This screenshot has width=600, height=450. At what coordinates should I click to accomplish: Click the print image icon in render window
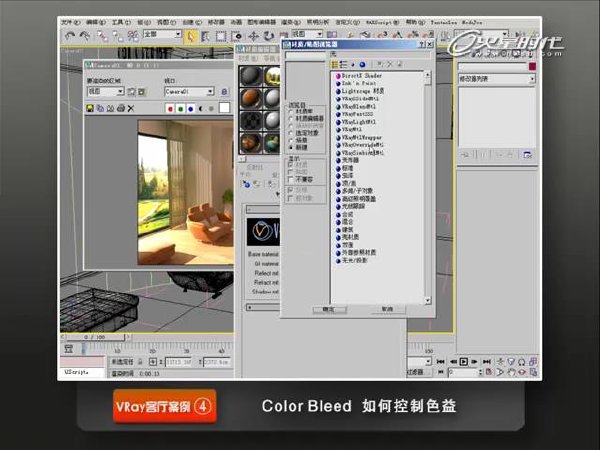[x=121, y=108]
